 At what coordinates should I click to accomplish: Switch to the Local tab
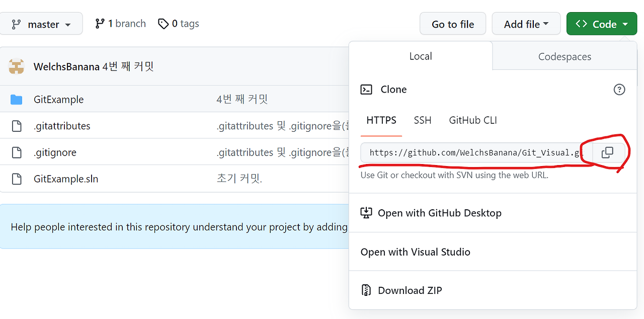421,56
